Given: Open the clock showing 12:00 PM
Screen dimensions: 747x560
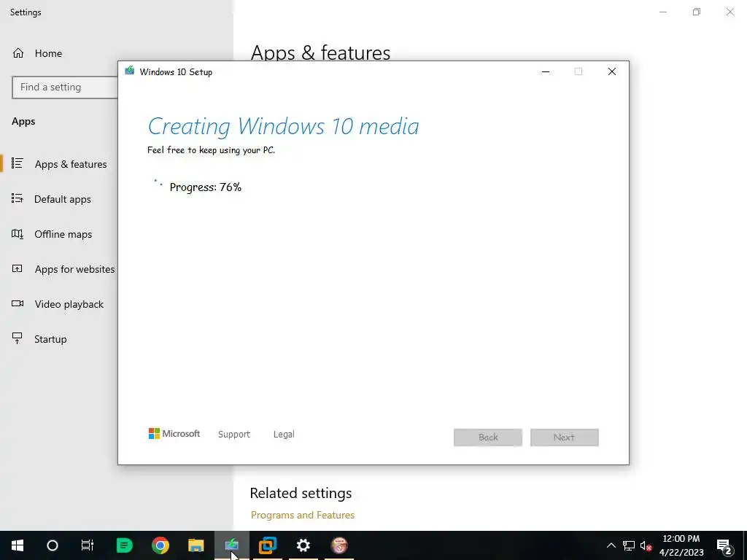Looking at the screenshot, I should (x=681, y=545).
